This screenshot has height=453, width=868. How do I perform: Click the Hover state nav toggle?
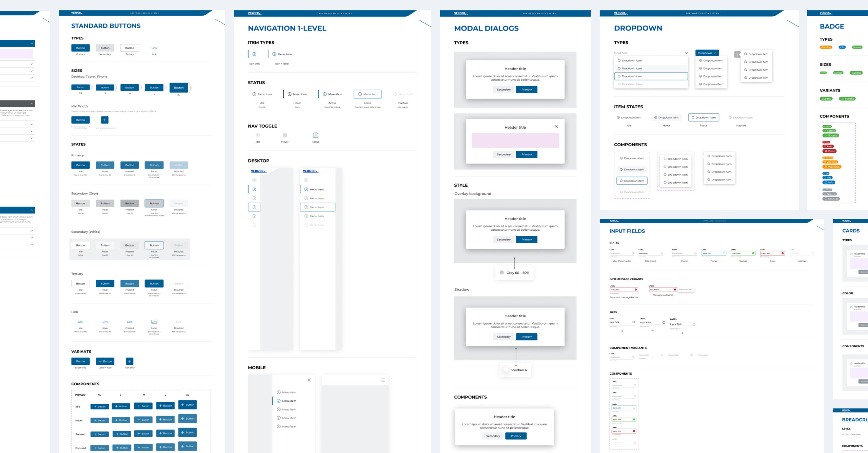(x=285, y=135)
